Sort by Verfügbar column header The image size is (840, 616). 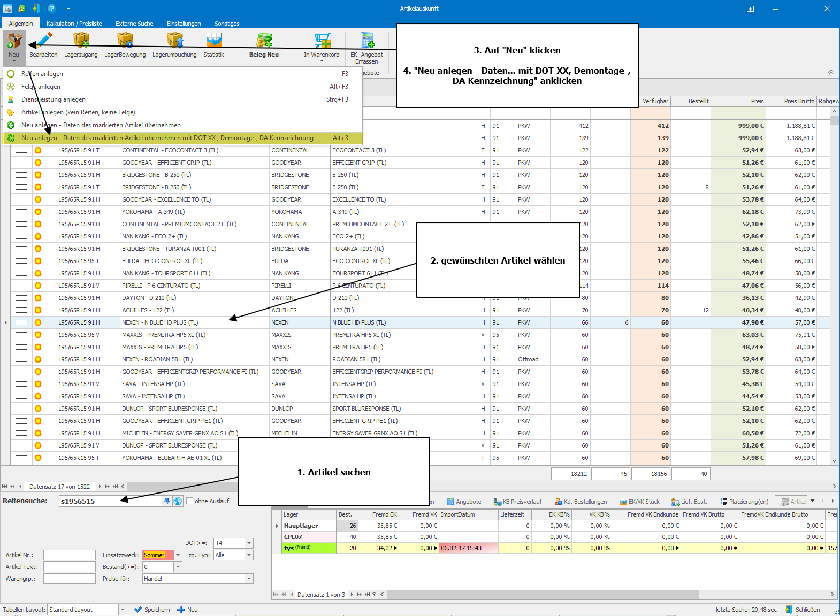click(x=651, y=101)
